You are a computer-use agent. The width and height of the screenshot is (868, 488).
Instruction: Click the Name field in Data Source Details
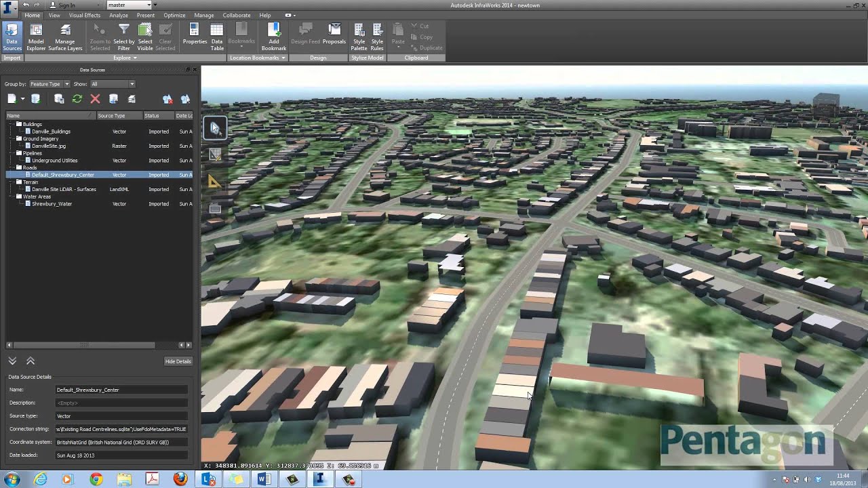pos(121,390)
